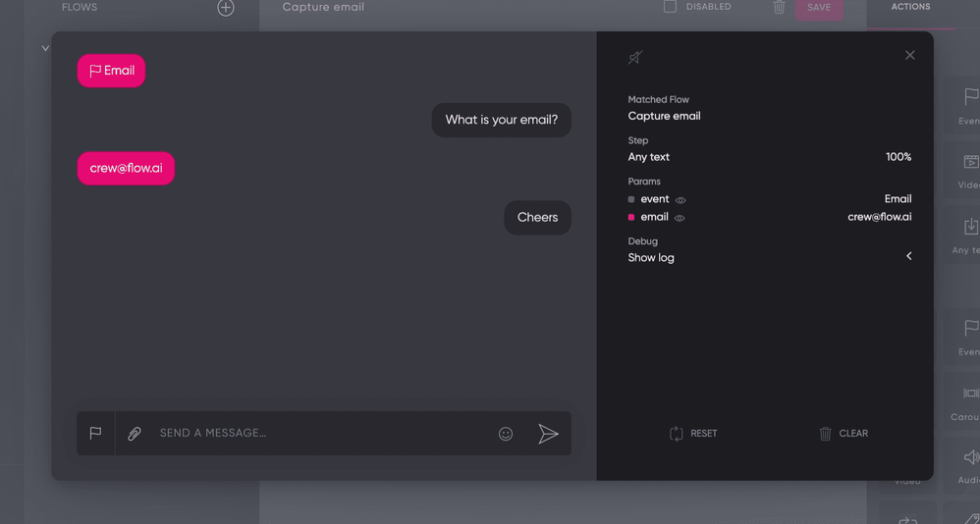
Task: Open the emoji picker smiley icon
Action: 506,434
